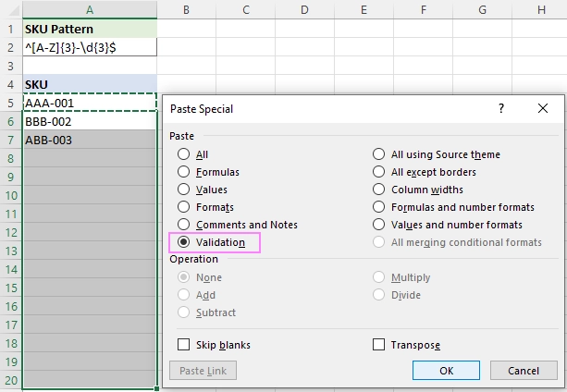Screen dimensions: 567x392
Task: Select cell containing ABB-003
Action: click(x=90, y=140)
